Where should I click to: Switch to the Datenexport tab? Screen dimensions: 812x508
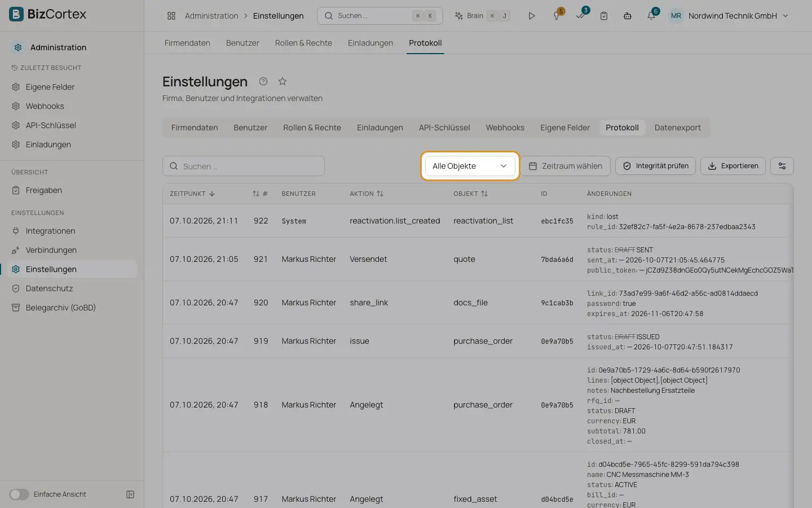678,128
